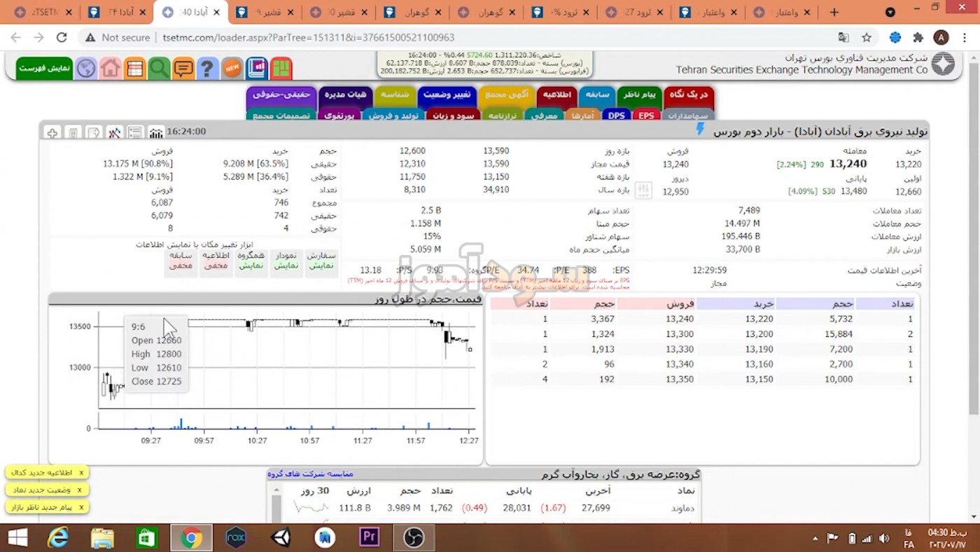Bookmark this page with the star icon
980x552 pixels.
[867, 38]
